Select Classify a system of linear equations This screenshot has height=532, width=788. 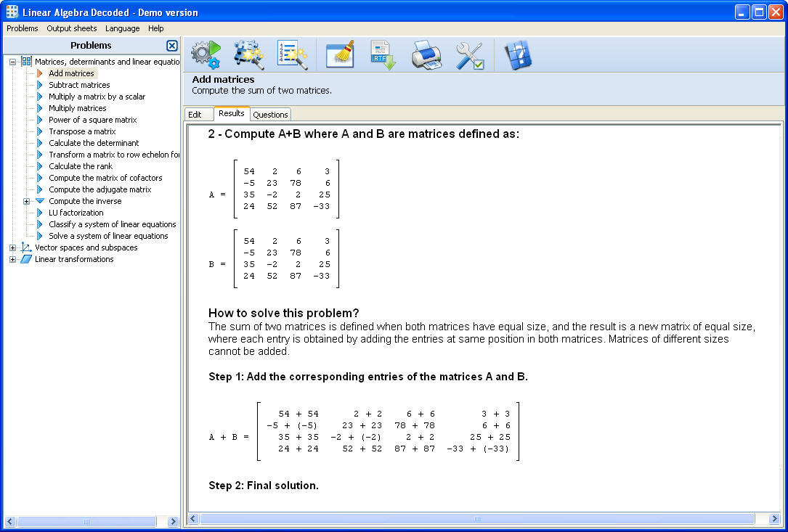[112, 224]
